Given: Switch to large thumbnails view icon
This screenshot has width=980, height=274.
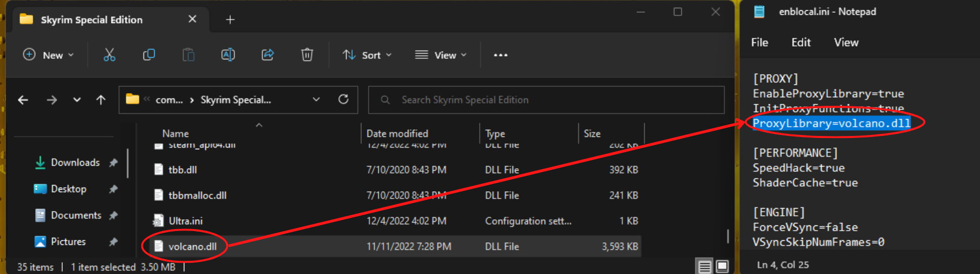Looking at the screenshot, I should click(722, 266).
